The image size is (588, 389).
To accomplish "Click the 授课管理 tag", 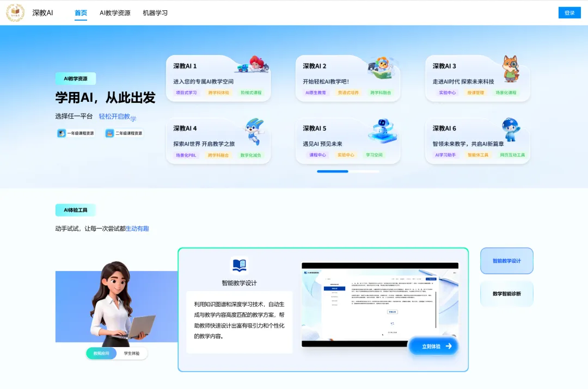I will pos(475,92).
